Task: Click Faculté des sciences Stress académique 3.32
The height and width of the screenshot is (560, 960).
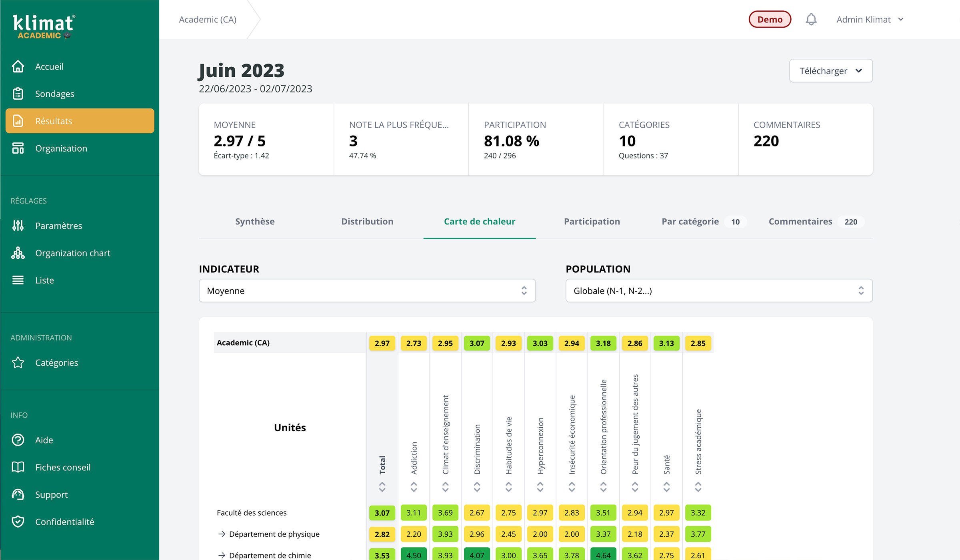Action: pos(698,513)
